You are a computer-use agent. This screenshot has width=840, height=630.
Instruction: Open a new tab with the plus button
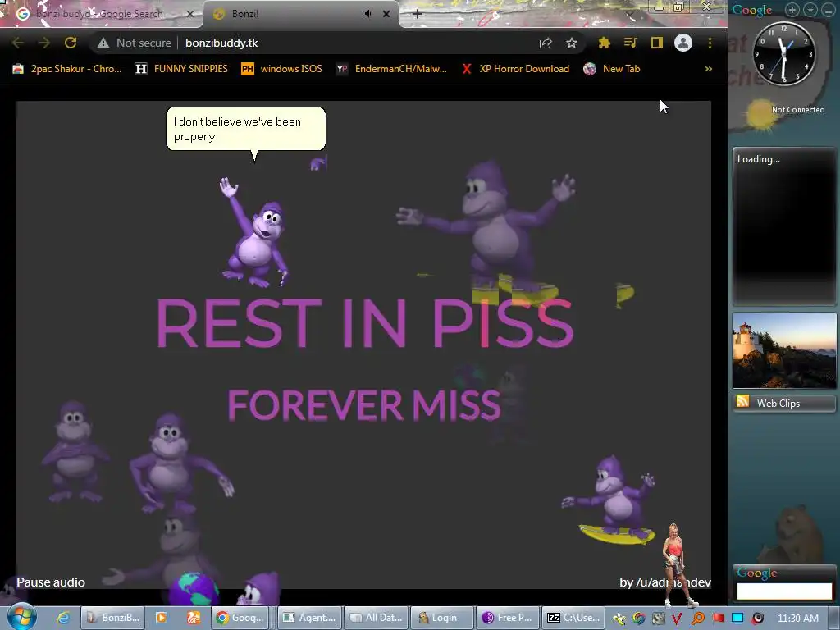[x=418, y=14]
